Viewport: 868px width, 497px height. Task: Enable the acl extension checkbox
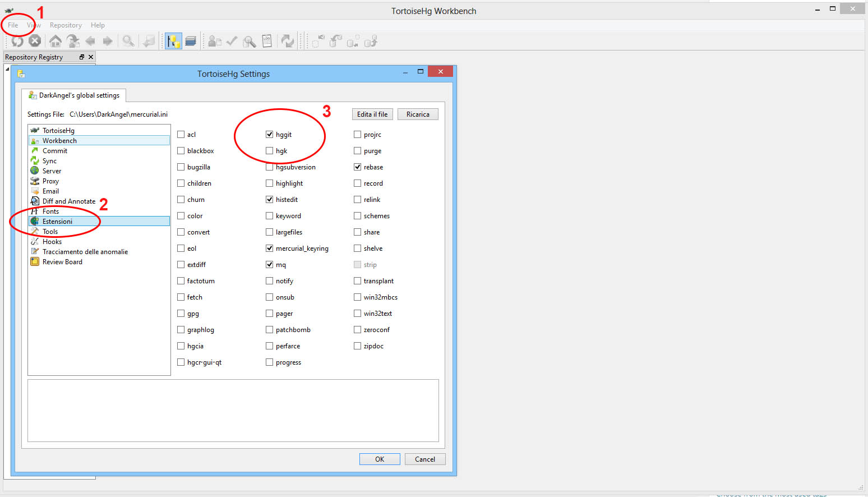point(181,135)
